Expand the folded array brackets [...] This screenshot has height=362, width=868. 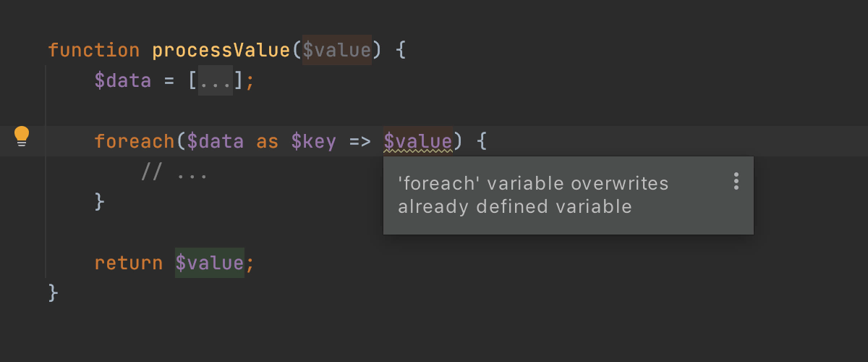click(216, 80)
